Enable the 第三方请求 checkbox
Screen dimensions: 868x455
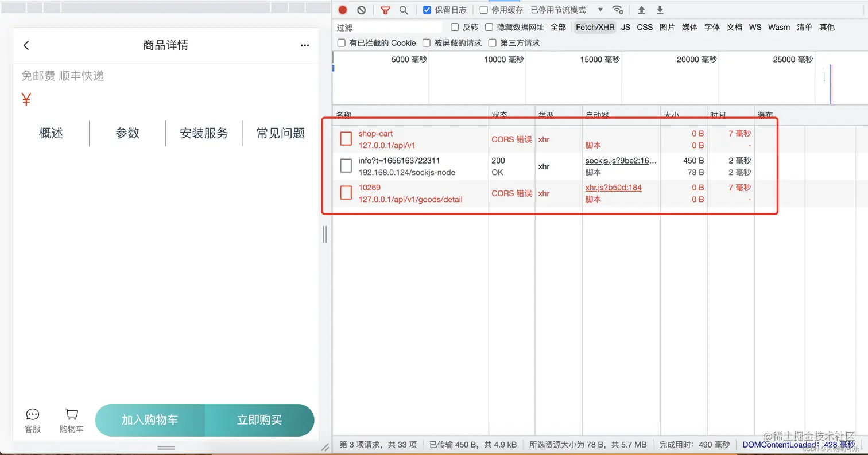(x=493, y=42)
